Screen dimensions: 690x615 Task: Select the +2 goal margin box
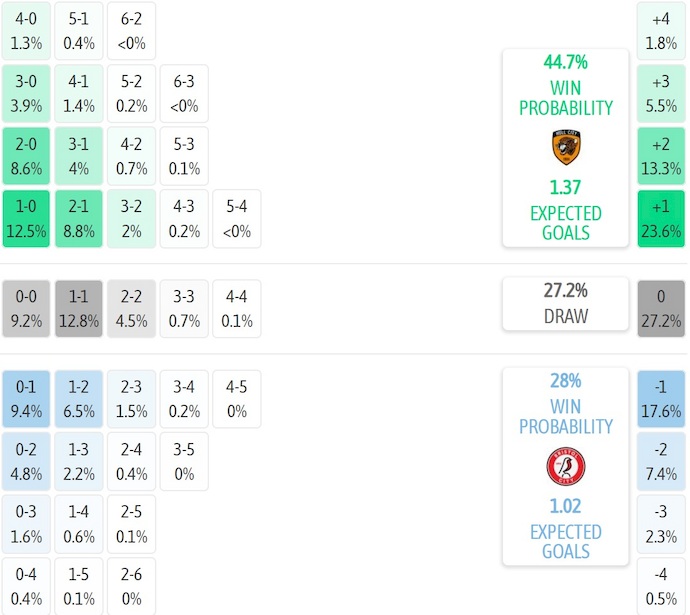click(661, 156)
